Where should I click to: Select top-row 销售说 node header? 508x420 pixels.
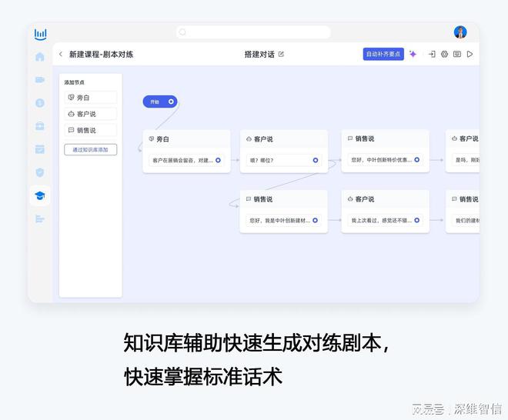386,138
